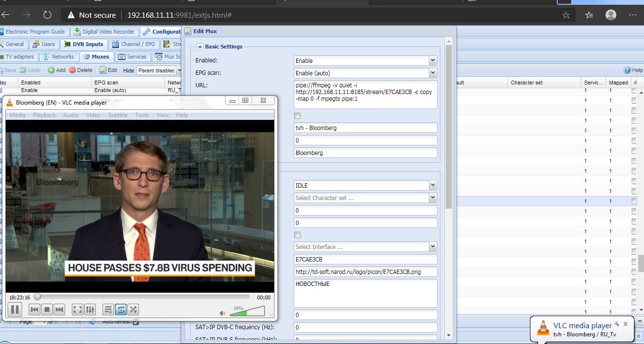Pause playback in VLC
This screenshot has width=644, height=344.
click(15, 309)
